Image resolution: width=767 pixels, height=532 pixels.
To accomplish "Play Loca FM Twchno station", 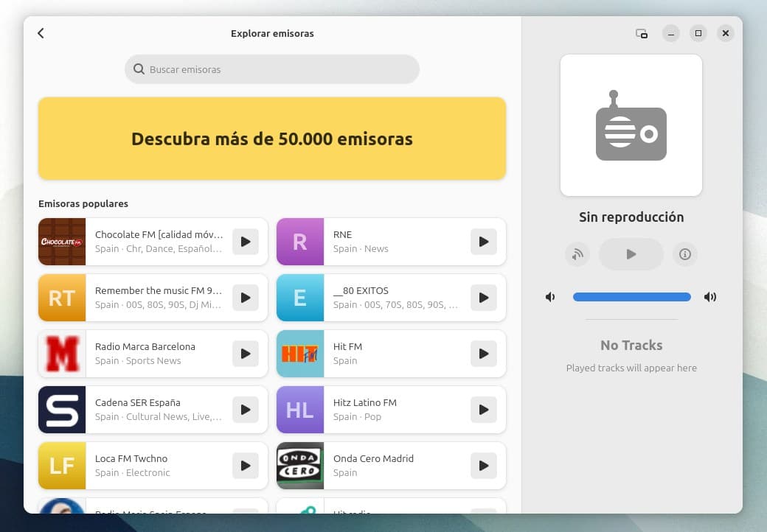I will [x=246, y=466].
